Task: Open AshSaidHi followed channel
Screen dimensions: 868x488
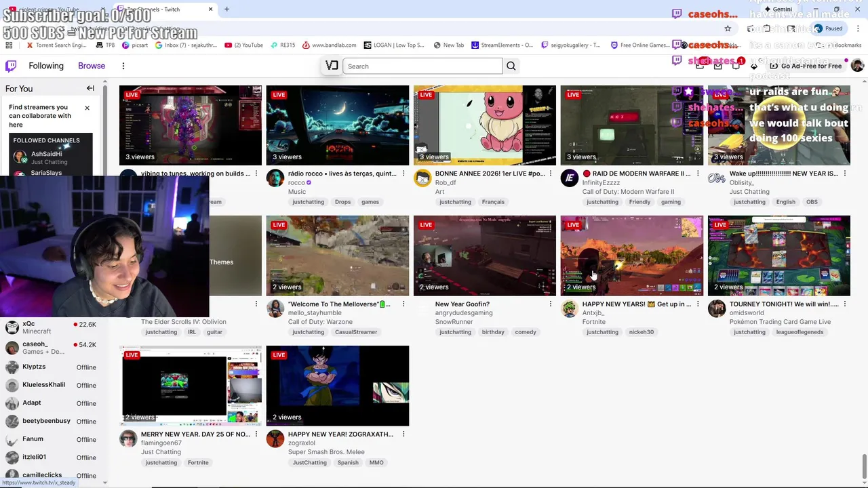Action: click(51, 157)
